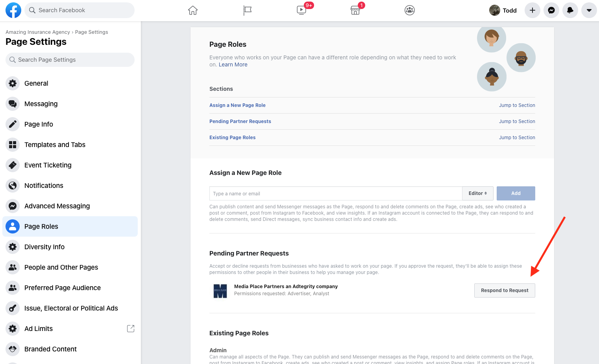Open the Learn More link

coord(233,65)
